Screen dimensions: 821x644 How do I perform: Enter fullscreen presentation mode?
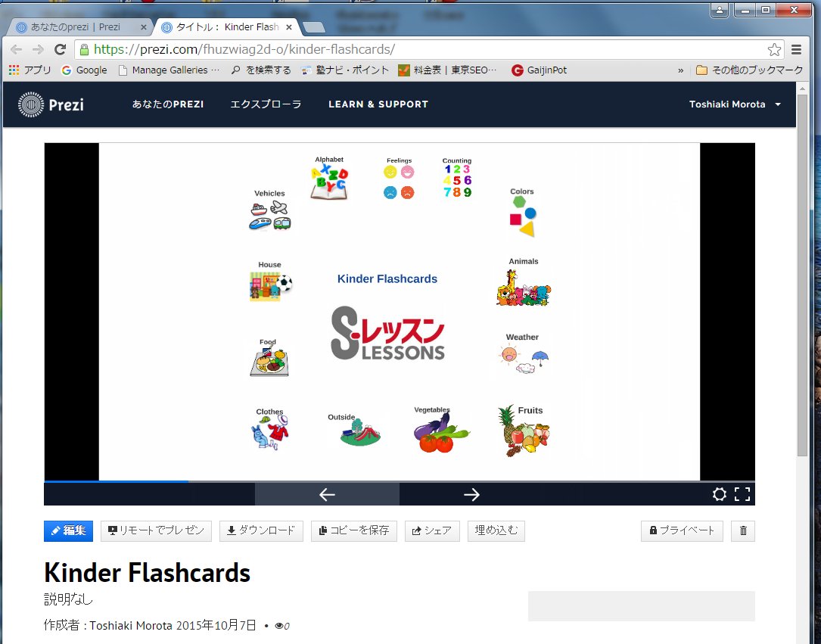pos(742,494)
